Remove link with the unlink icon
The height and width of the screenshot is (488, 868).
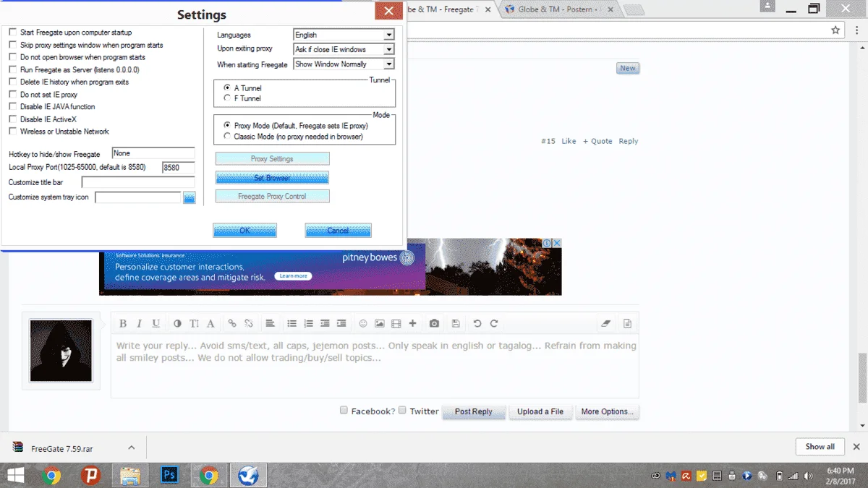pos(249,323)
